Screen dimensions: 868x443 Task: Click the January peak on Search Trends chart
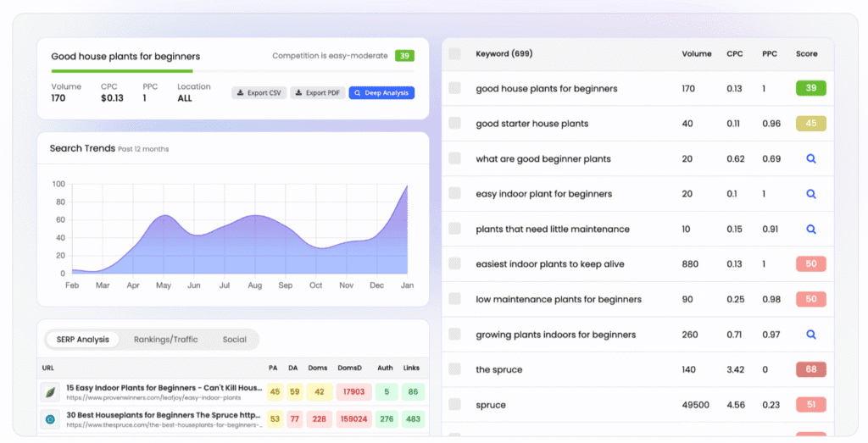407,186
